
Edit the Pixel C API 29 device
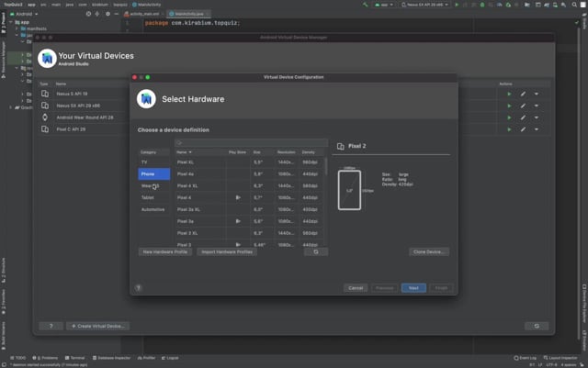pos(523,129)
